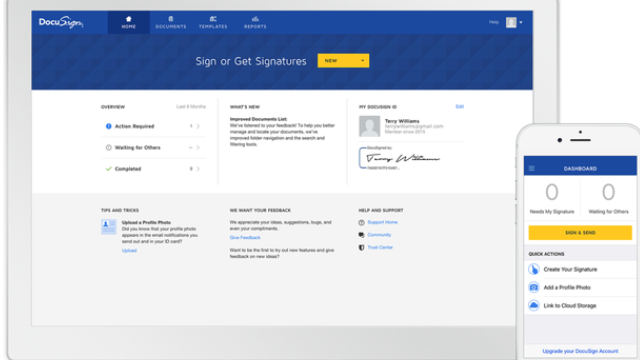The height and width of the screenshot is (360, 640).
Task: Expand Waiting for Others chevron
Action: [x=198, y=147]
